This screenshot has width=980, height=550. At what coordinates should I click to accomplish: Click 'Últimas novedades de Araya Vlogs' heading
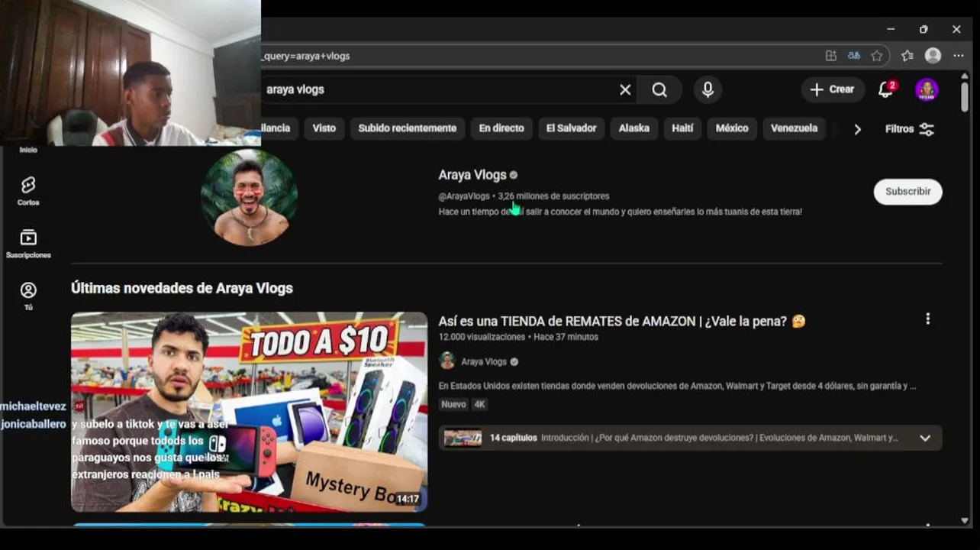182,289
